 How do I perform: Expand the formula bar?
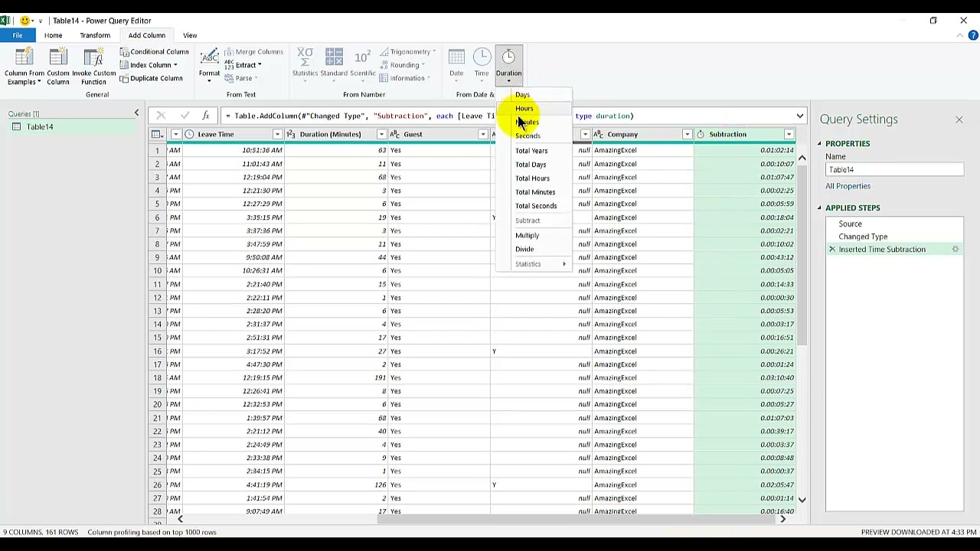tap(799, 116)
